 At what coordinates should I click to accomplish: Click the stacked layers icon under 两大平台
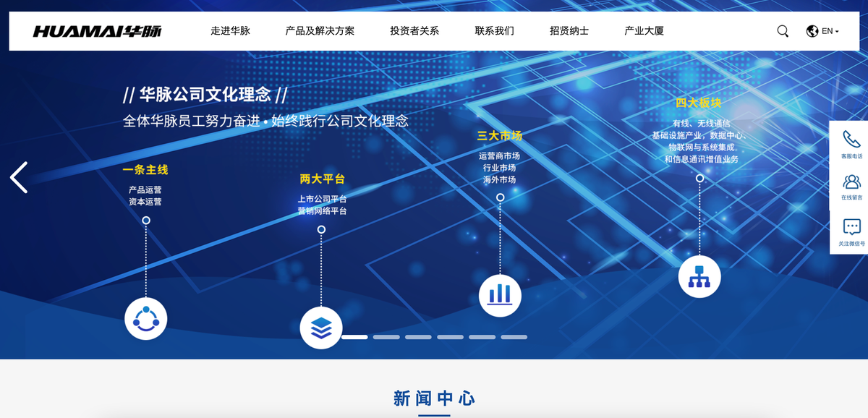point(321,328)
